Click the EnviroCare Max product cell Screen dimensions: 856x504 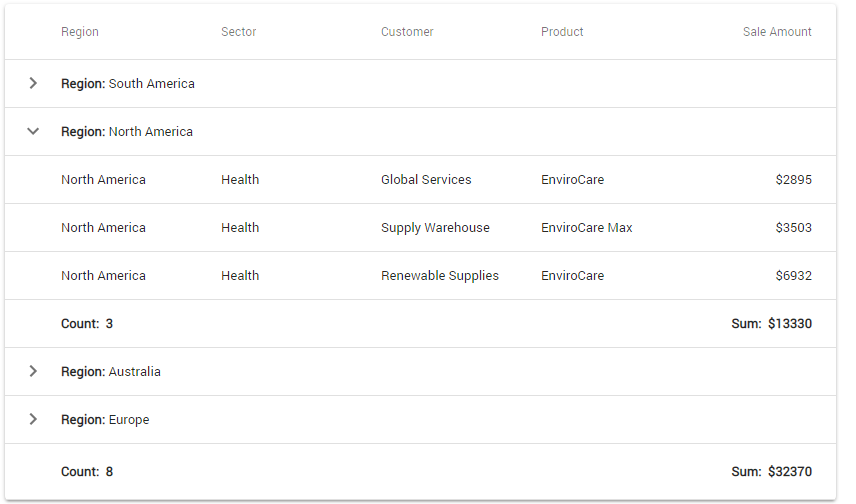(x=587, y=228)
